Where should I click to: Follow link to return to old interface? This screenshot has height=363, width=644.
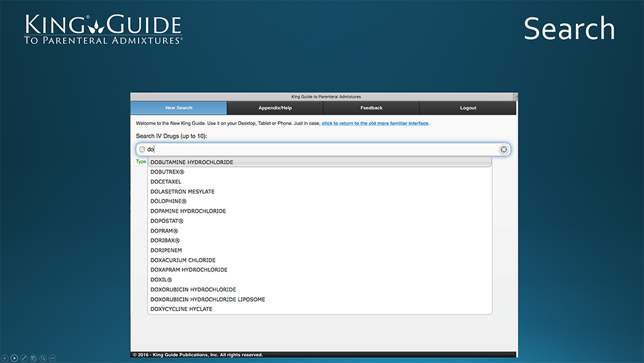[375, 123]
